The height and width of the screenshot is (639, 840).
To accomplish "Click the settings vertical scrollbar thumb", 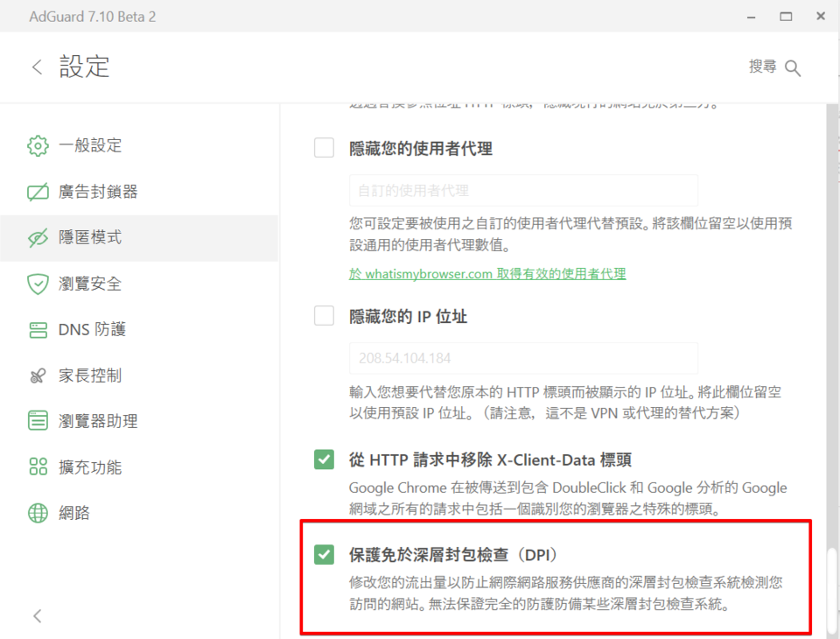I will point(832,593).
